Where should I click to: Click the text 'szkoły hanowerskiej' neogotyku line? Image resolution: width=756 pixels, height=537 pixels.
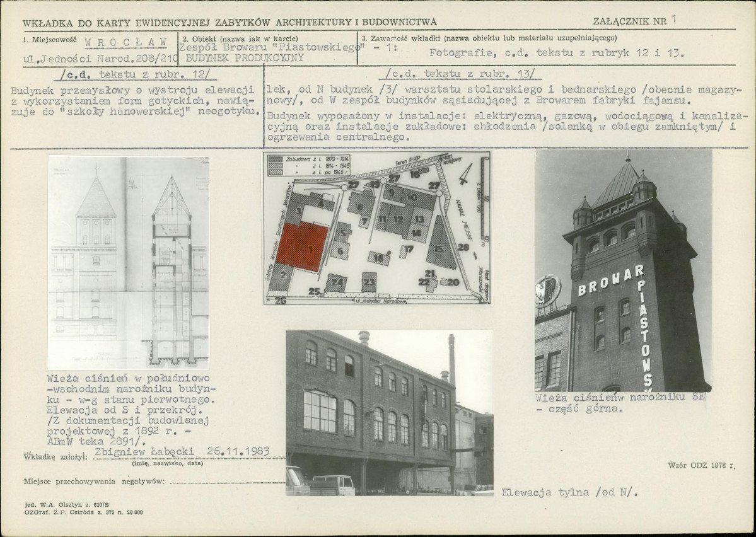(x=135, y=112)
